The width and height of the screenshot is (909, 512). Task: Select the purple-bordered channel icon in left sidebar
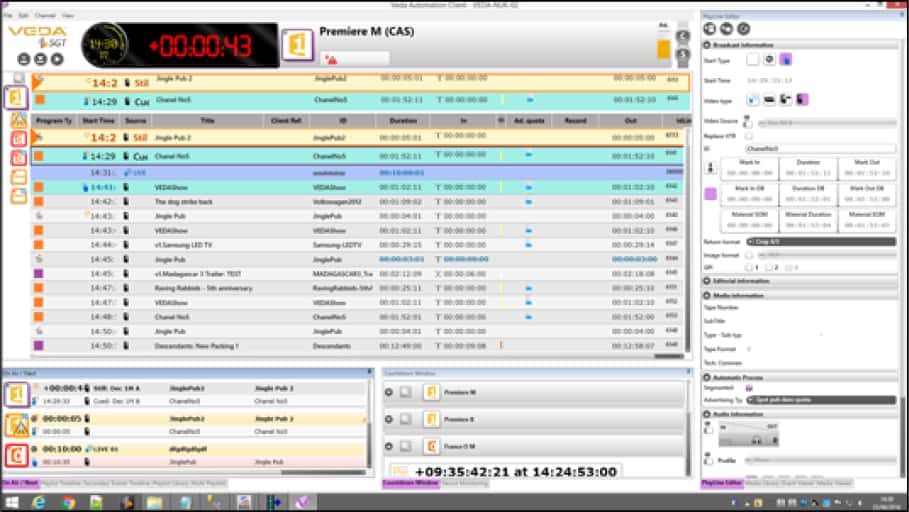click(16, 97)
